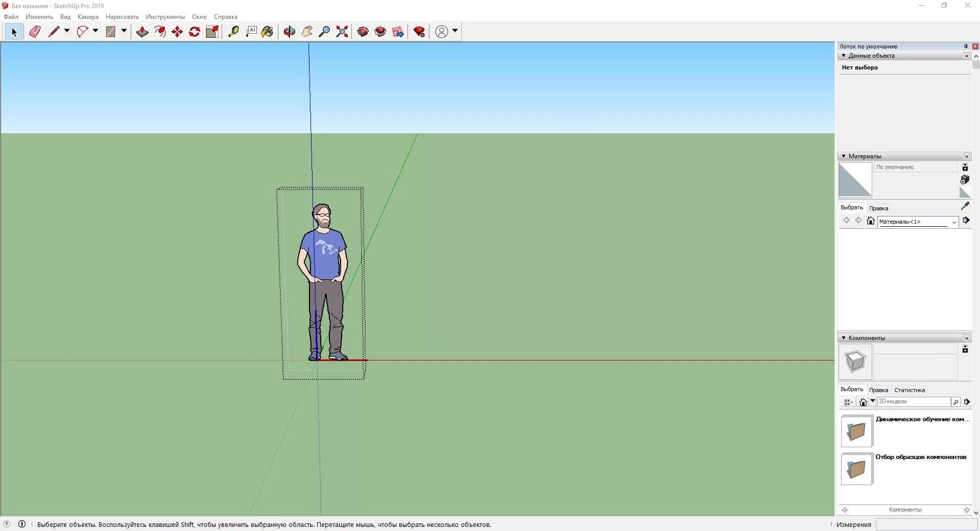Open the Extension Manager
This screenshot has width=980, height=531.
(419, 32)
